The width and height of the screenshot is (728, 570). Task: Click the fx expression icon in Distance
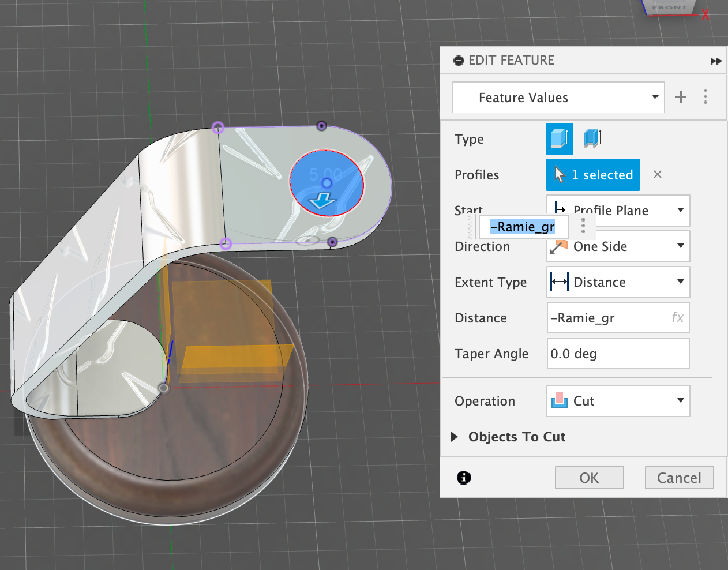(x=677, y=317)
